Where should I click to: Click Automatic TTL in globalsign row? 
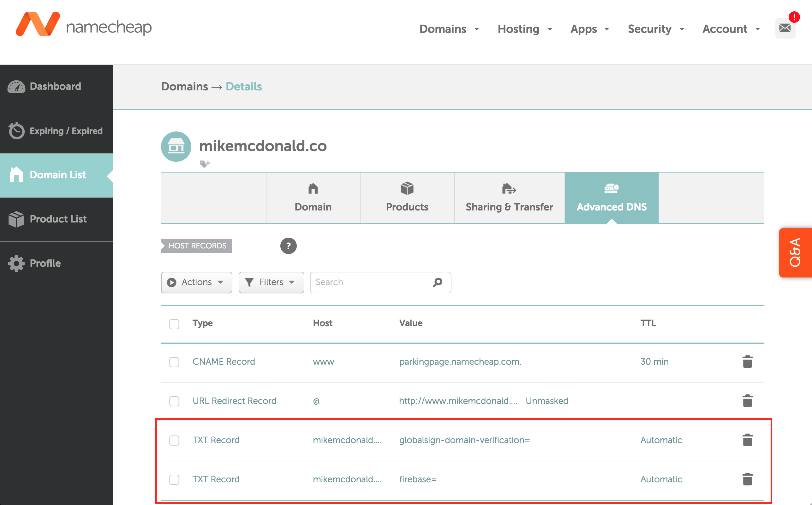pos(661,440)
